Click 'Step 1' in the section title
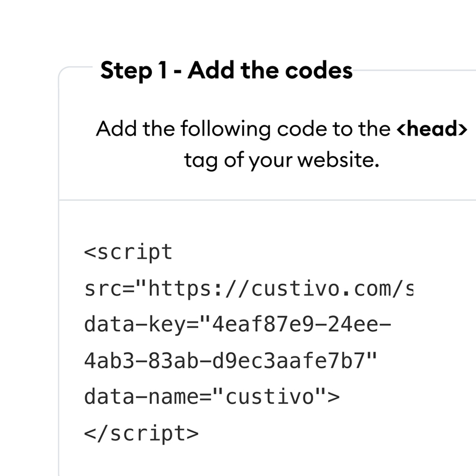 (x=134, y=70)
